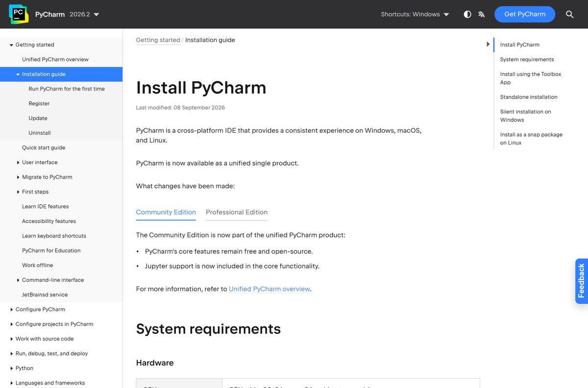Screen dimensions: 588x388
Task: Expand Run, debug, test, and deploy section
Action: pos(11,353)
